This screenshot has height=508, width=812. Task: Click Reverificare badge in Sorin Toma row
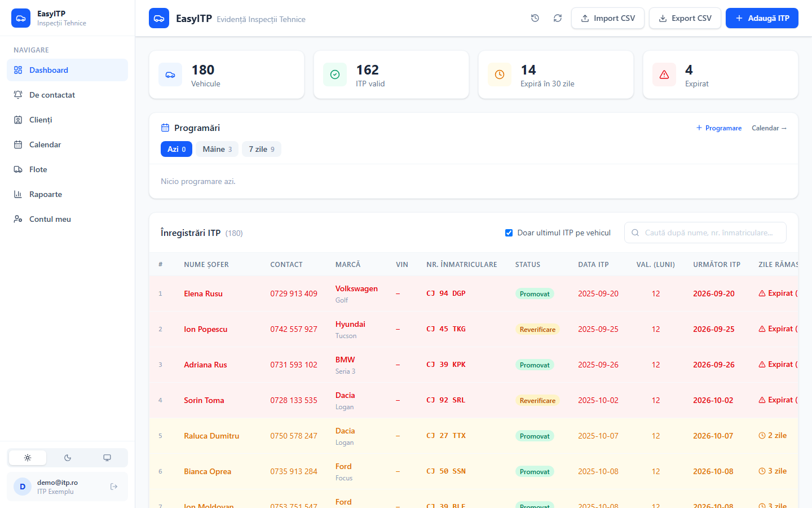click(x=537, y=400)
